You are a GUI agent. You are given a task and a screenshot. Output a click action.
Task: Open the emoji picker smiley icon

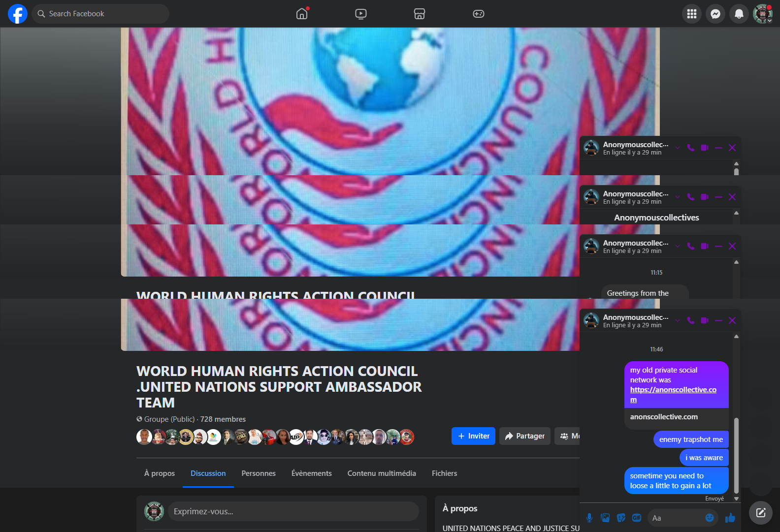[x=710, y=518]
